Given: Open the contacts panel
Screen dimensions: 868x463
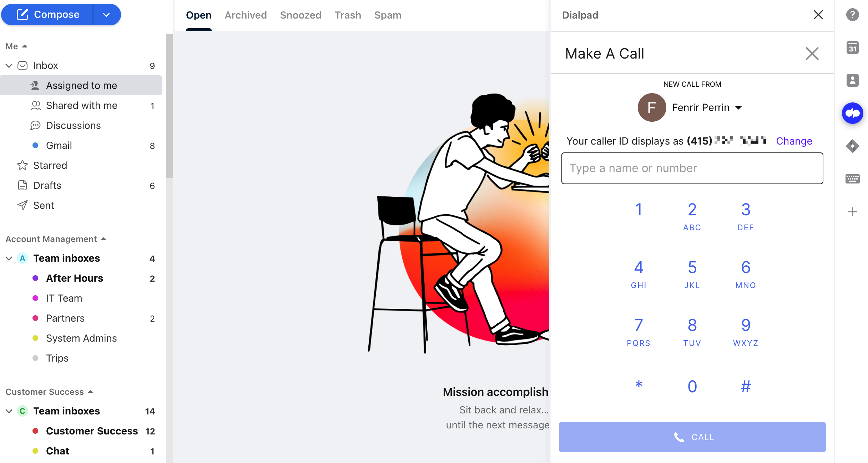Looking at the screenshot, I should (853, 80).
